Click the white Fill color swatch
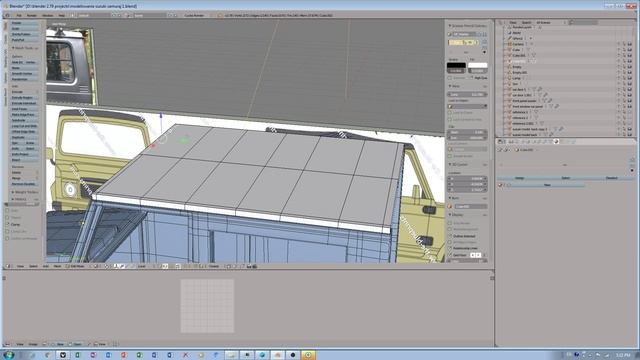This screenshot has width=640, height=360. [477, 65]
